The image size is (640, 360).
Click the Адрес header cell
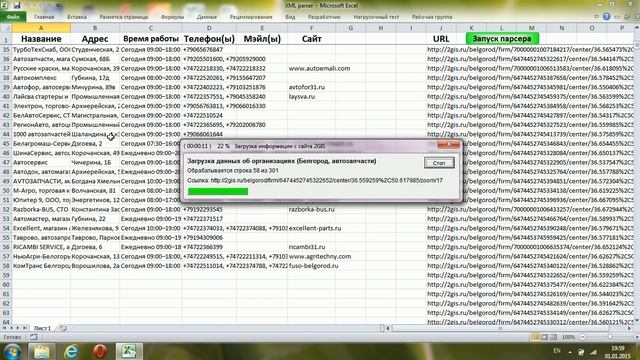point(95,39)
